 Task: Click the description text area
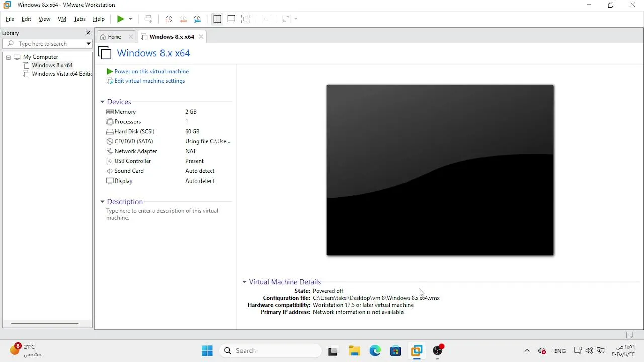(x=162, y=215)
